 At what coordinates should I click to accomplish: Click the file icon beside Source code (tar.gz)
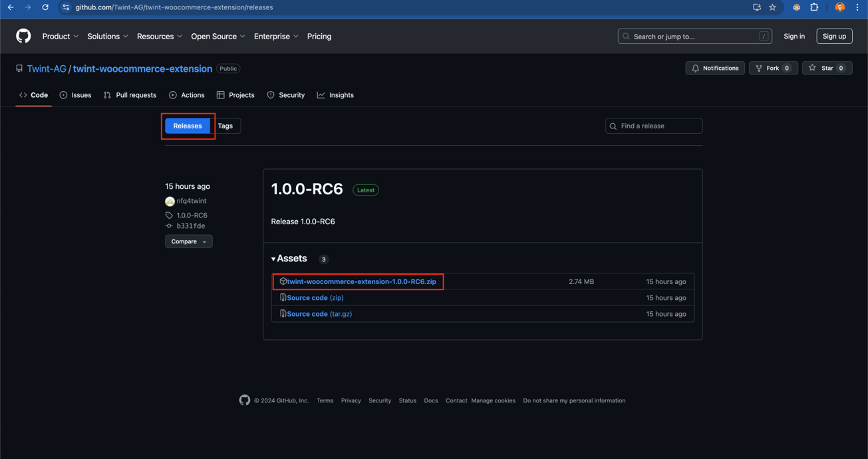coord(283,313)
